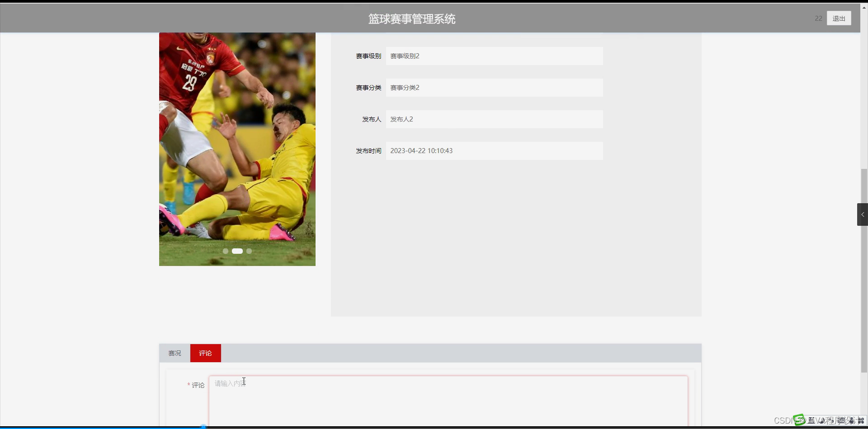This screenshot has width=868, height=429.
Task: Click the 赛事分类 field showing 赛事分类2
Action: (494, 88)
